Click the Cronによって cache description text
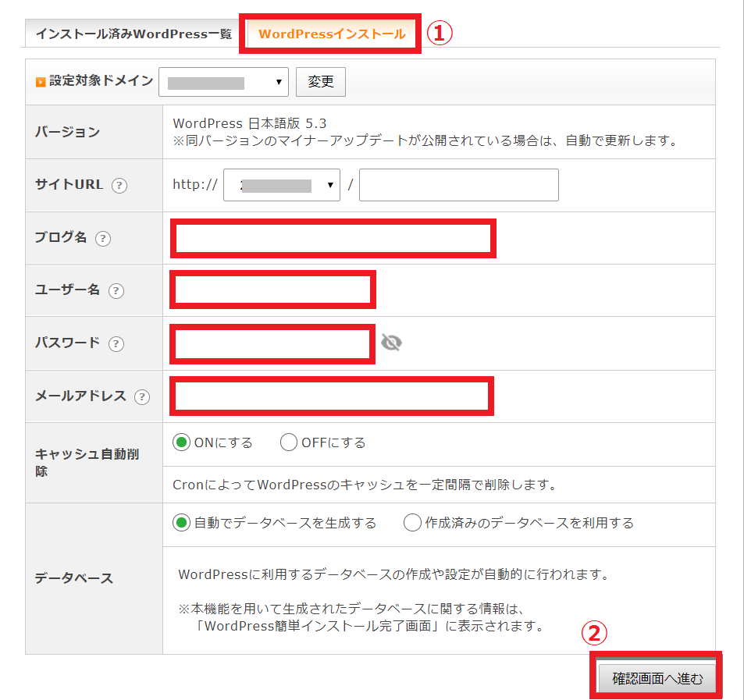Screen dimensions: 744x700 tap(365, 485)
